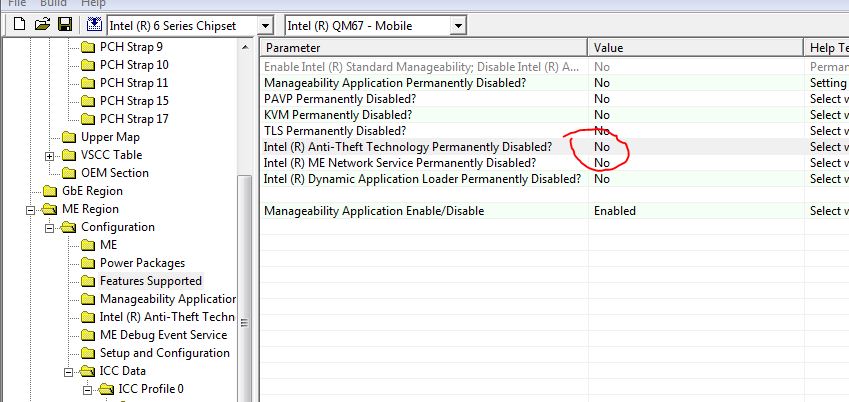
Task: Click the Value column header
Action: point(696,48)
